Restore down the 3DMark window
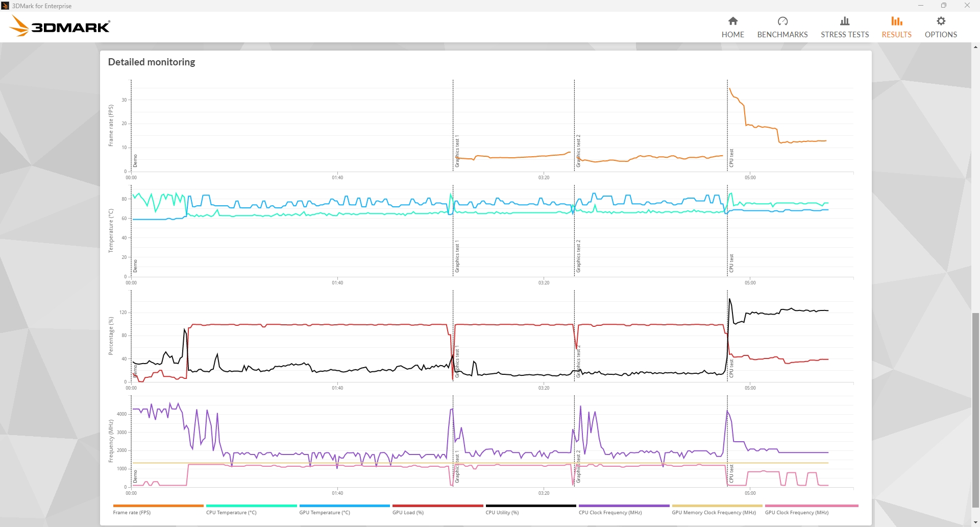This screenshot has height=527, width=980. coord(944,6)
